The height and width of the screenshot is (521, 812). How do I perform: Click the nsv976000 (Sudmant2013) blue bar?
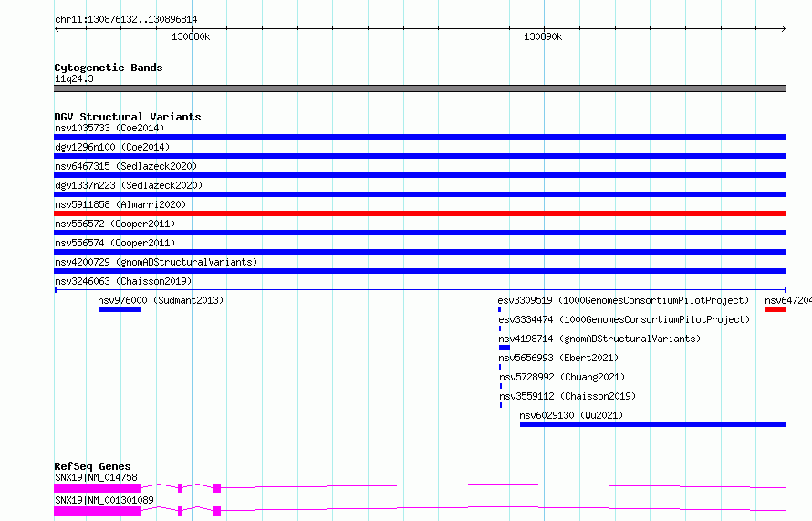click(x=120, y=309)
